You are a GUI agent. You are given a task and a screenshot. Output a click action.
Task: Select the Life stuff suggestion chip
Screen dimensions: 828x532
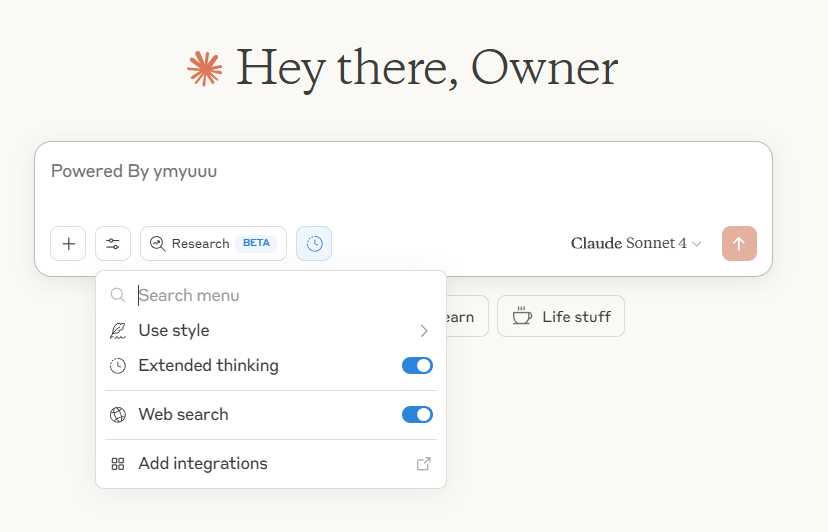pos(561,316)
